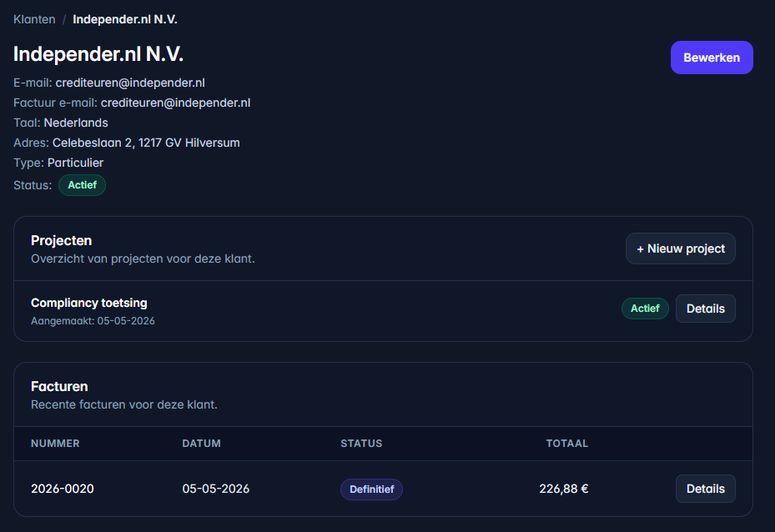
Task: Add a project with Nieuw project
Action: [x=680, y=248]
